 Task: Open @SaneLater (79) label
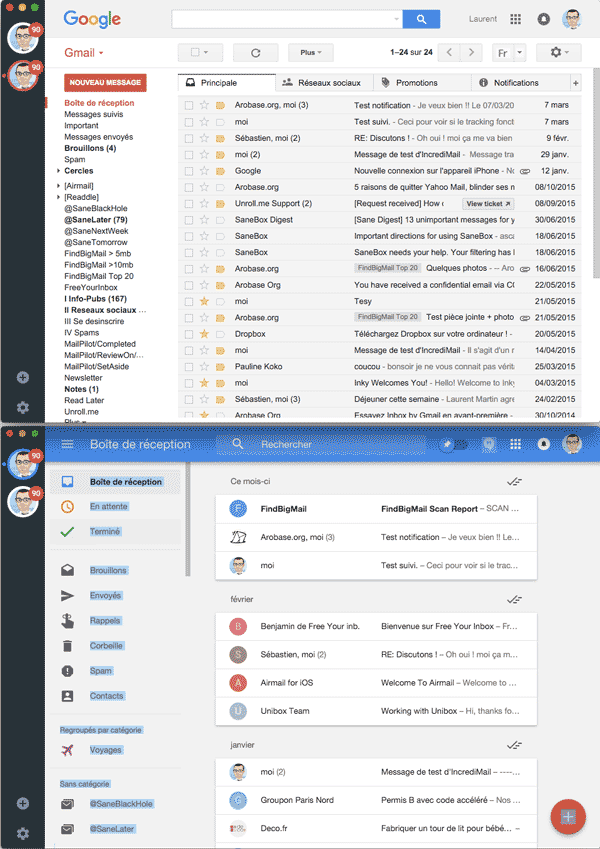coord(96,220)
